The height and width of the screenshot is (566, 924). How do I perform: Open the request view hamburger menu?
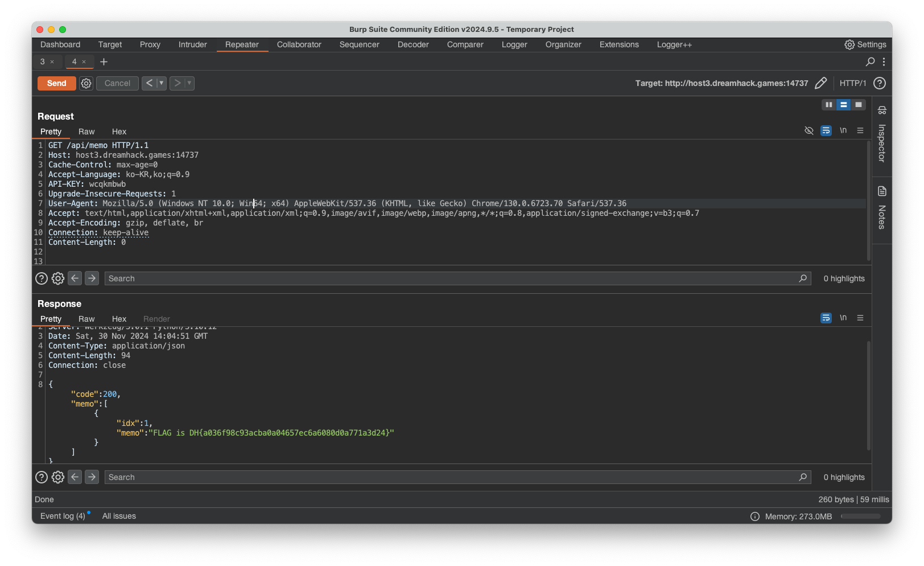860,130
